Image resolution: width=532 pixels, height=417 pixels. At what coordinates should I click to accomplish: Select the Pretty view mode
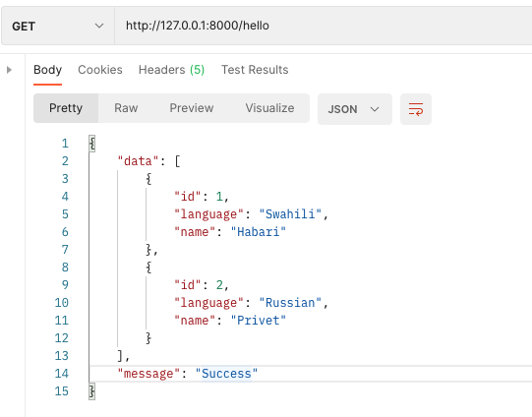pos(66,108)
